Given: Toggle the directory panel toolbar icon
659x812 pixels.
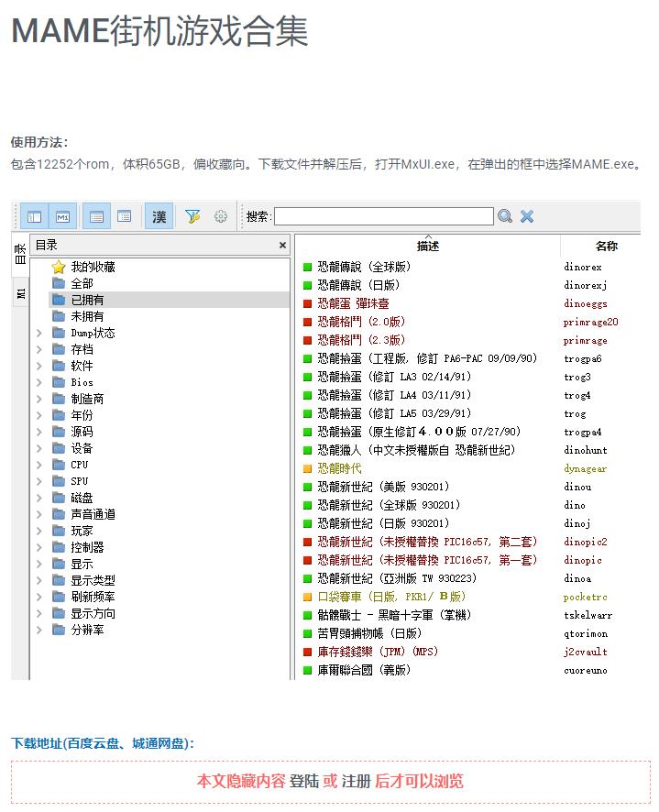Looking at the screenshot, I should click(35, 217).
